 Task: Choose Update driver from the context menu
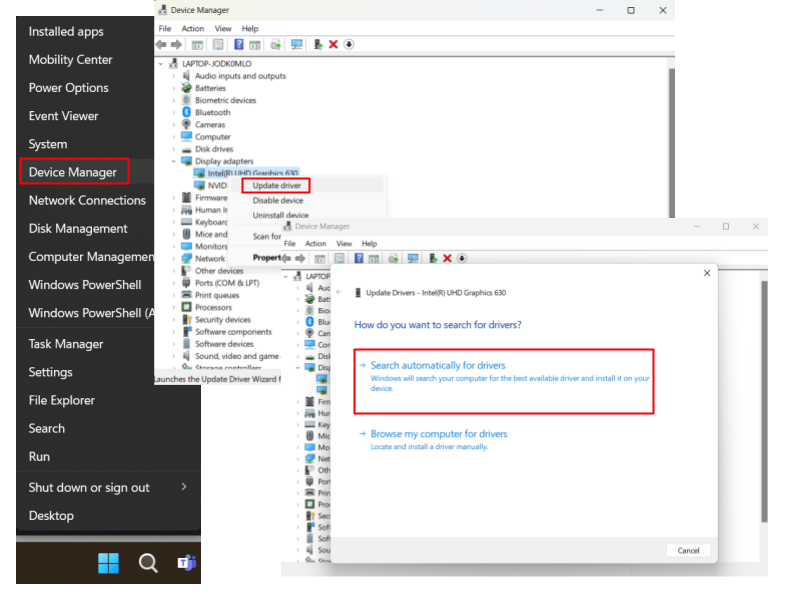[277, 185]
